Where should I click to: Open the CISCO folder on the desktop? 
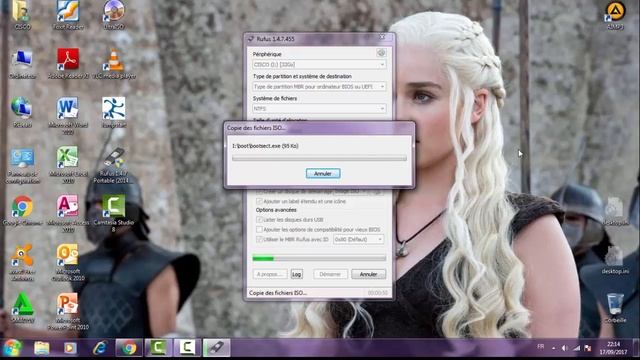(22, 15)
